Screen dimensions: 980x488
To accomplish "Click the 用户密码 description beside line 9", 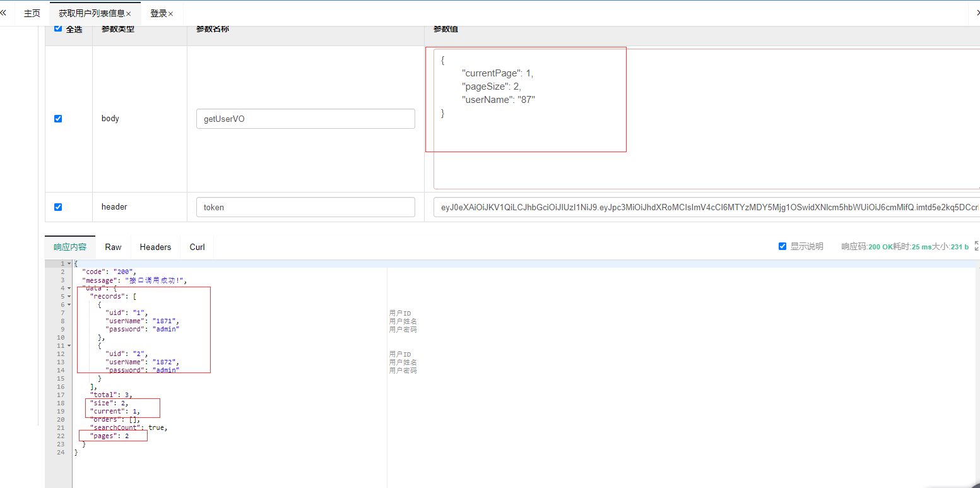I will pos(403,329).
